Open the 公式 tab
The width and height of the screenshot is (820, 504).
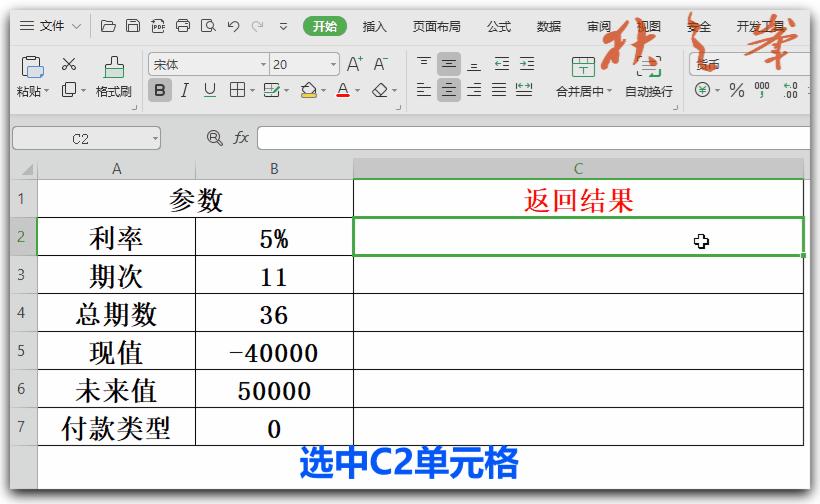[499, 26]
